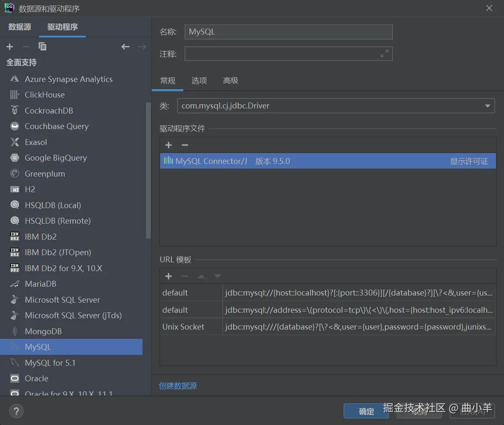504x425 pixels.
Task: Select Oracle driver
Action: click(x=71, y=378)
